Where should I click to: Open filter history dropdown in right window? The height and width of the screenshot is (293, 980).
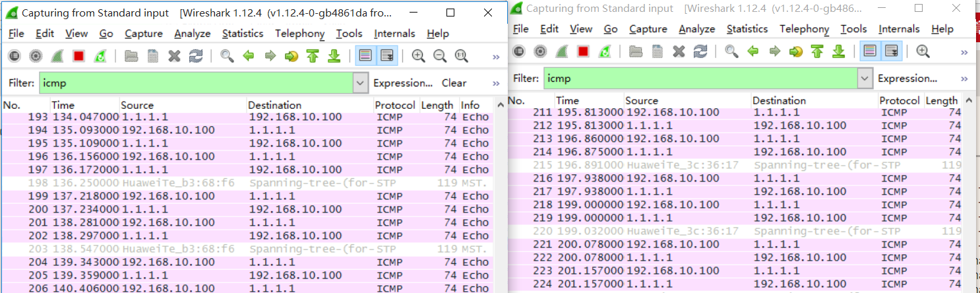click(x=865, y=79)
